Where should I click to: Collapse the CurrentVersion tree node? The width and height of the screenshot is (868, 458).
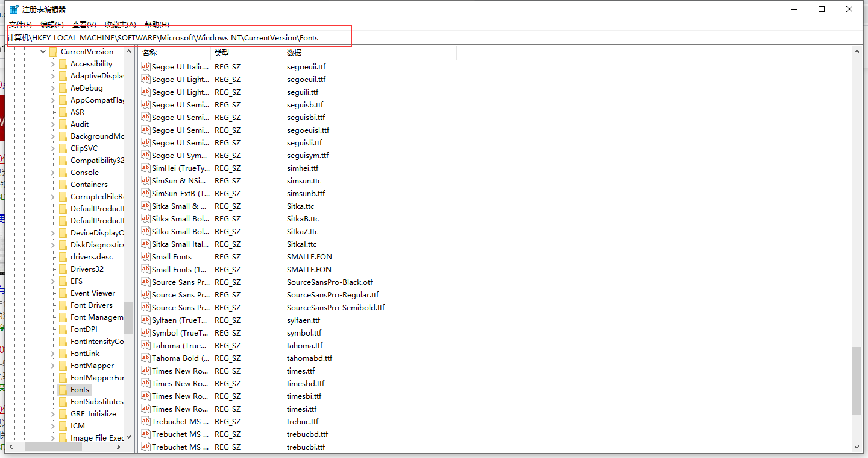[43, 52]
